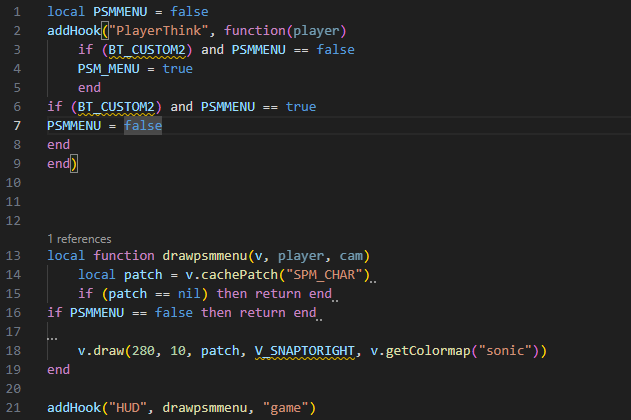Click the "cam" parameter
The height and width of the screenshot is (420, 631).
pos(351,256)
